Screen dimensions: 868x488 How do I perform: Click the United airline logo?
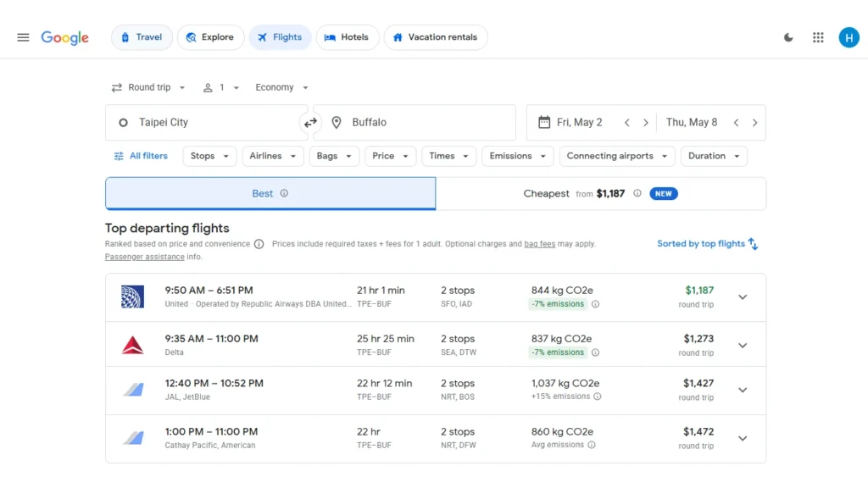click(132, 297)
